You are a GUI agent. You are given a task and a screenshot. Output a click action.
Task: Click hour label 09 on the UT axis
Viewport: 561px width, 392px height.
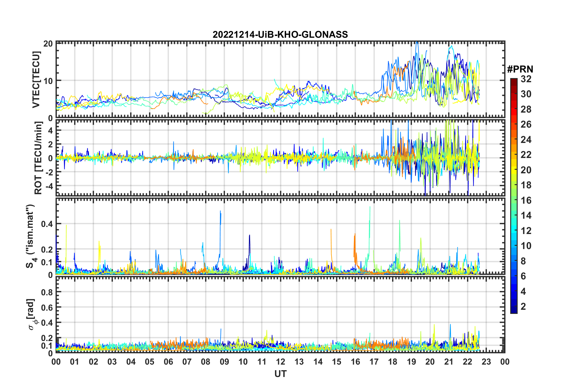pyautogui.click(x=224, y=362)
